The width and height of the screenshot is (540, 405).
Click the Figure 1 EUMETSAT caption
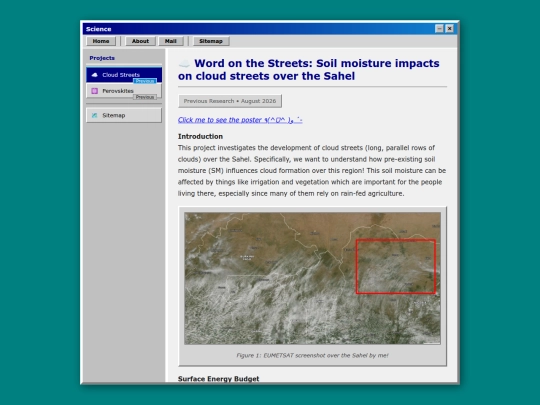[312, 355]
